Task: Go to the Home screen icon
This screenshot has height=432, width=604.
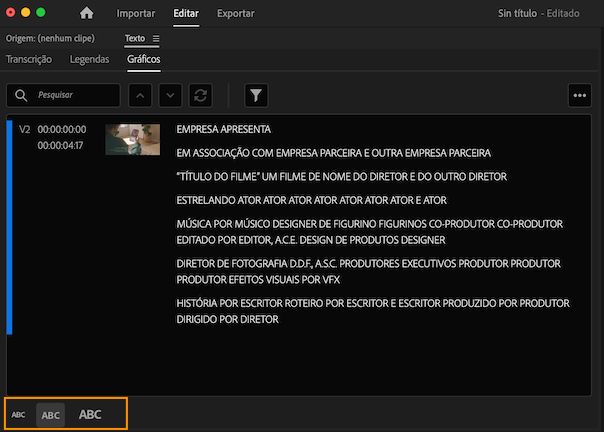Action: click(x=86, y=13)
